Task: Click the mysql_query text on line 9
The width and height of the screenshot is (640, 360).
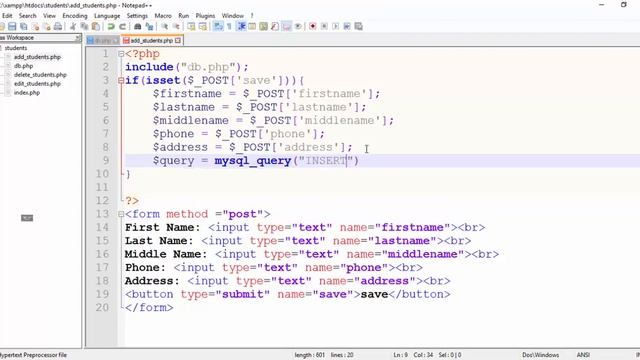Action: coord(253,160)
